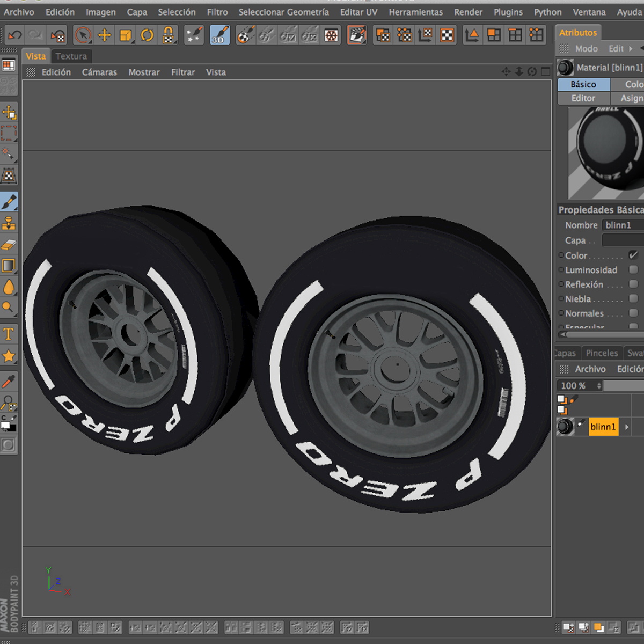The image size is (644, 644).
Task: Switch to the Pinceles tab
Action: (x=602, y=353)
